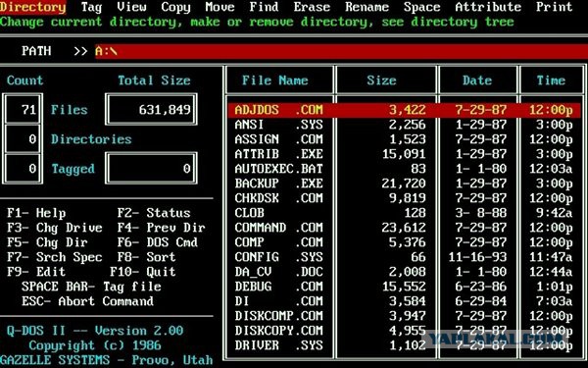Open the Space menu

pyautogui.click(x=421, y=7)
